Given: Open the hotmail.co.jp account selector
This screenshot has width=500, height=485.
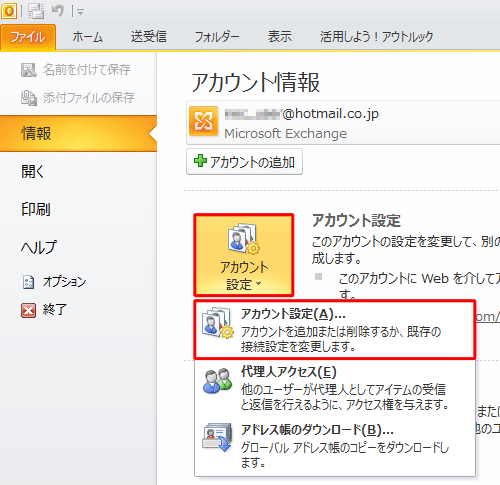Looking at the screenshot, I should [x=343, y=122].
